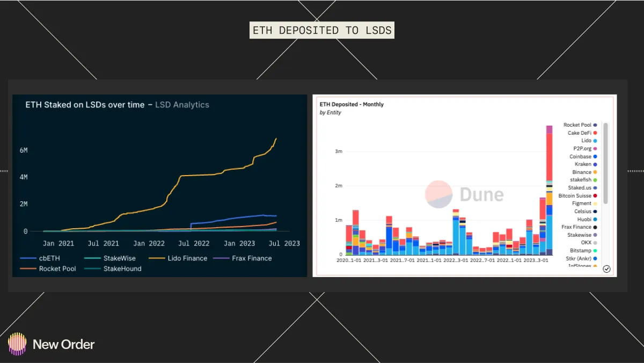Click the Jul 2023 x-axis label
The image size is (644, 363).
pos(283,243)
